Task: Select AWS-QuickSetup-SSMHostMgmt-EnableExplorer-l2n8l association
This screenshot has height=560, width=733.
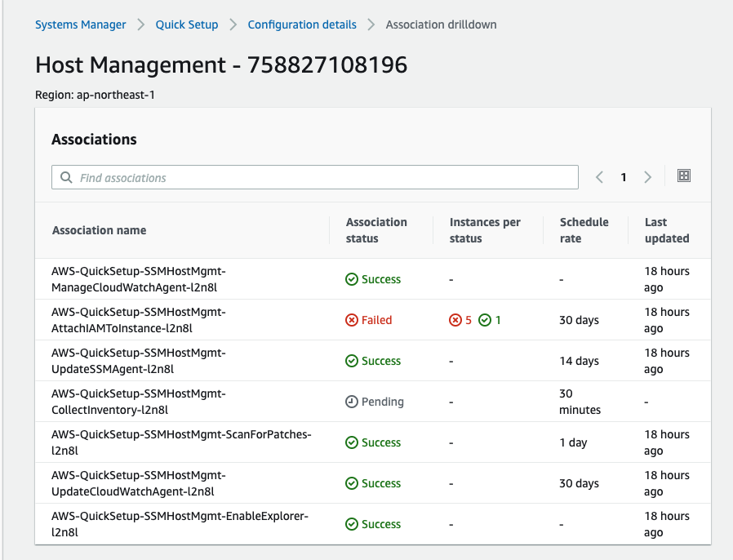Action: [180, 524]
